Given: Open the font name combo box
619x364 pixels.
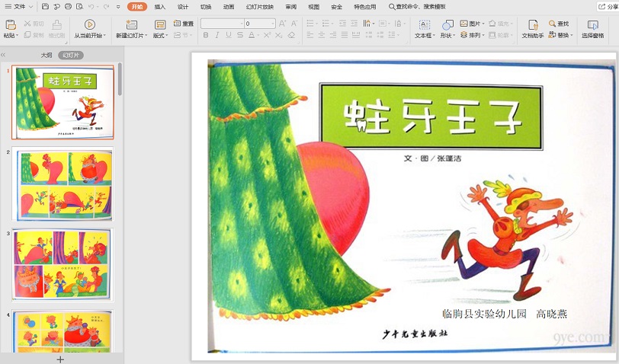Looking at the screenshot, I should pos(223,24).
